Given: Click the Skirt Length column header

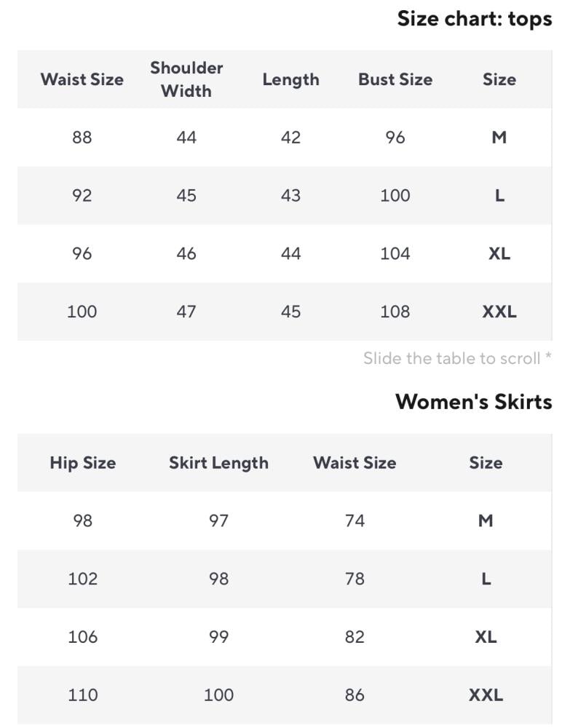Looking at the screenshot, I should click(218, 463).
